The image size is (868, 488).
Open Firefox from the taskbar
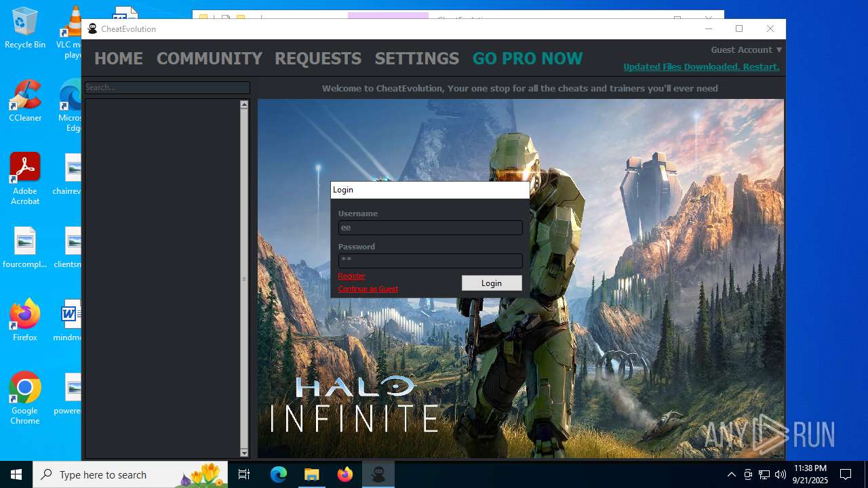[x=345, y=474]
